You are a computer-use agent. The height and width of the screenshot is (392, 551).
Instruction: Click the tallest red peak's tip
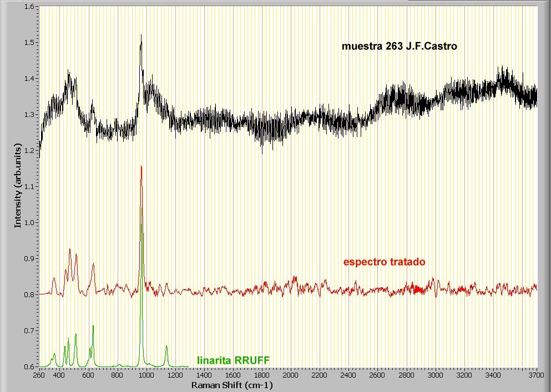(x=141, y=166)
